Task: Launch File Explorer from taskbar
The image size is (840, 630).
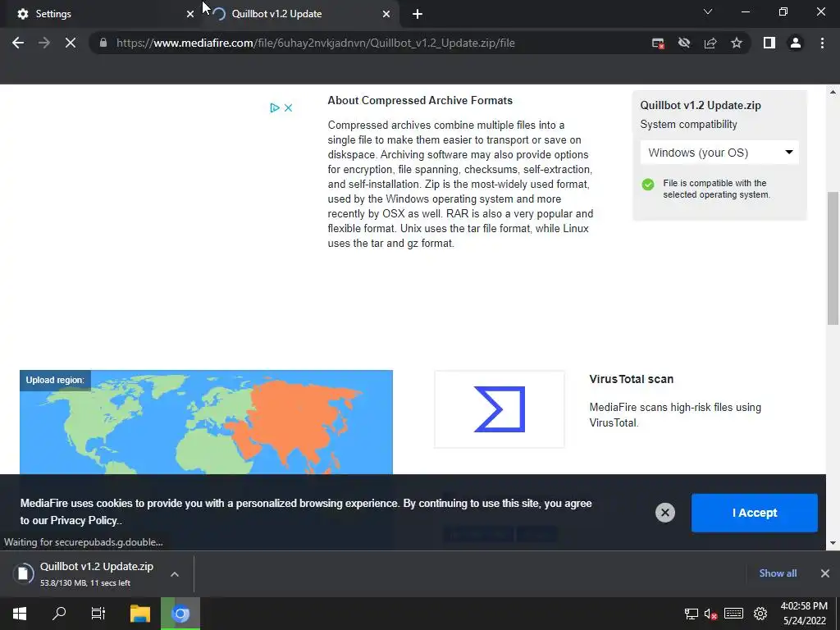Action: click(x=140, y=614)
